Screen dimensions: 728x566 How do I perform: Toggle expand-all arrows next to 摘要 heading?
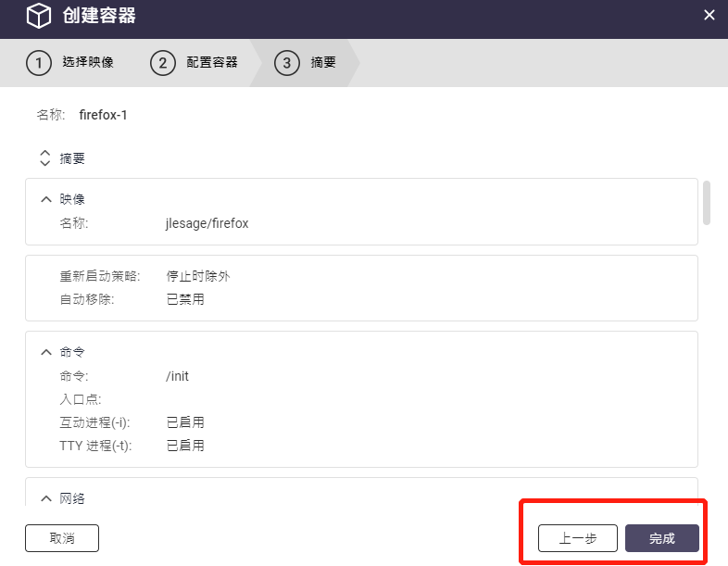coord(44,158)
